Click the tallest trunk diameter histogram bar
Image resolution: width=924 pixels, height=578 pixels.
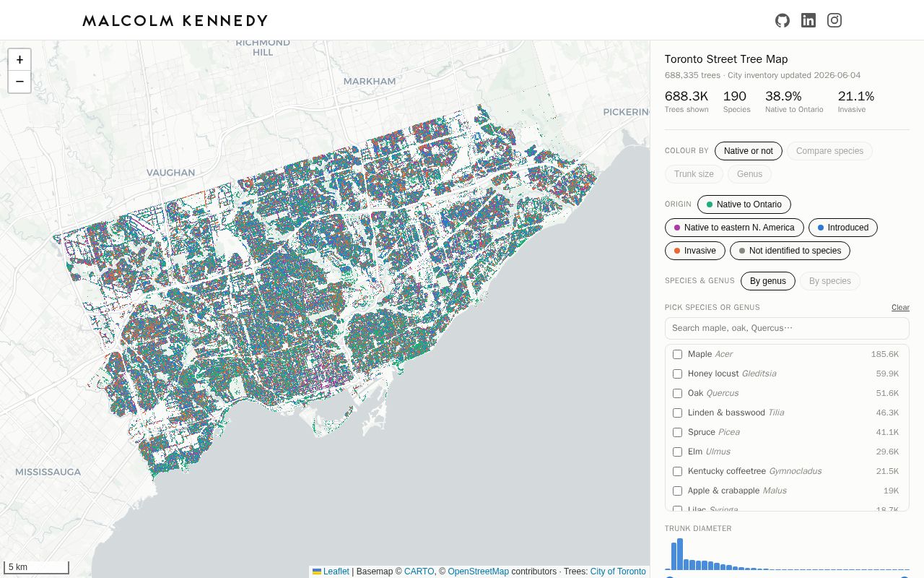click(x=680, y=554)
